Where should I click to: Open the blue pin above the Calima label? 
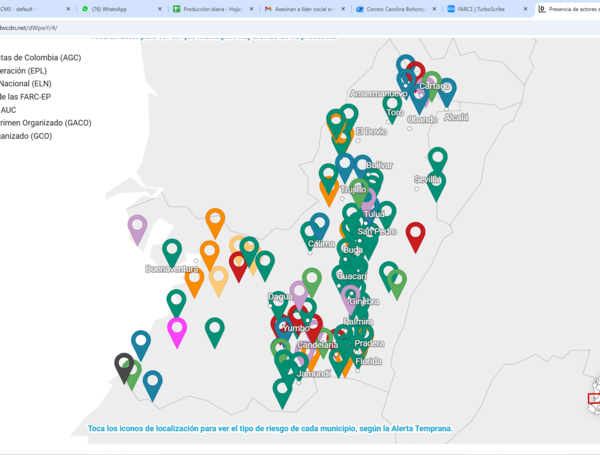[x=320, y=225]
